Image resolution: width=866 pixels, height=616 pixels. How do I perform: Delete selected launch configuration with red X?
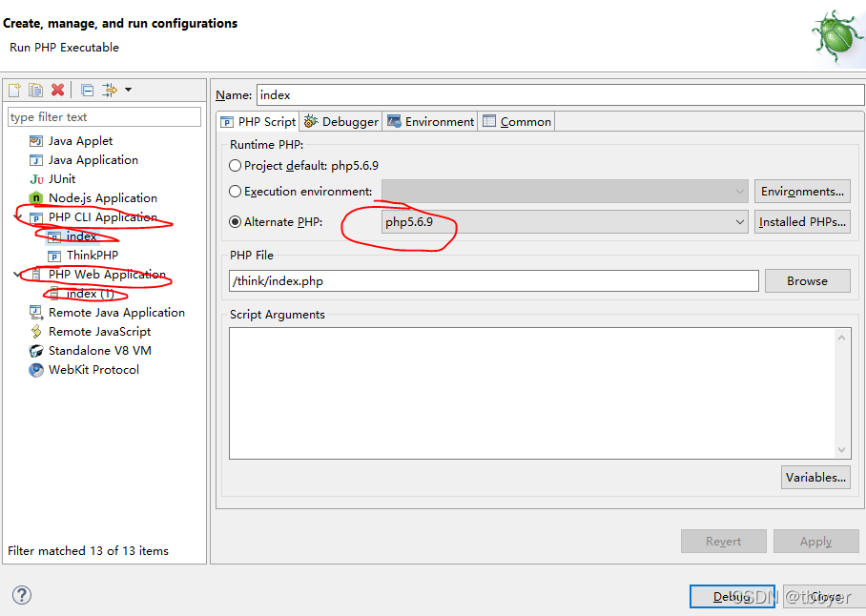[x=57, y=90]
